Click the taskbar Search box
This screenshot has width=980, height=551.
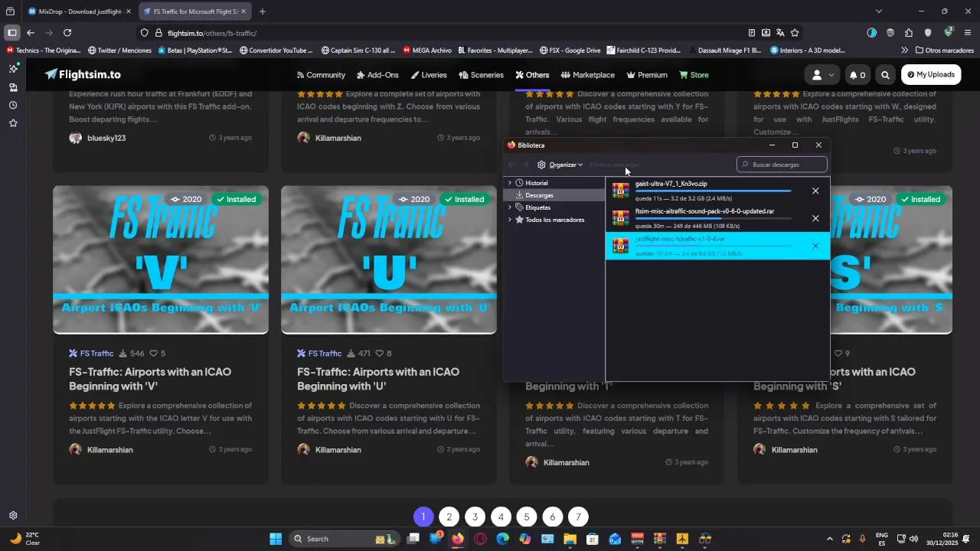click(345, 539)
